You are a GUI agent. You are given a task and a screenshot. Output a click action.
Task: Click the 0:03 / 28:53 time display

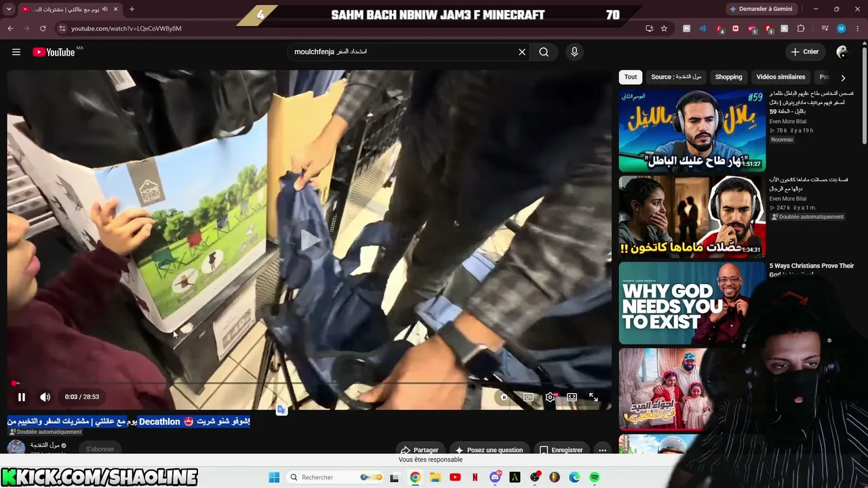(82, 397)
